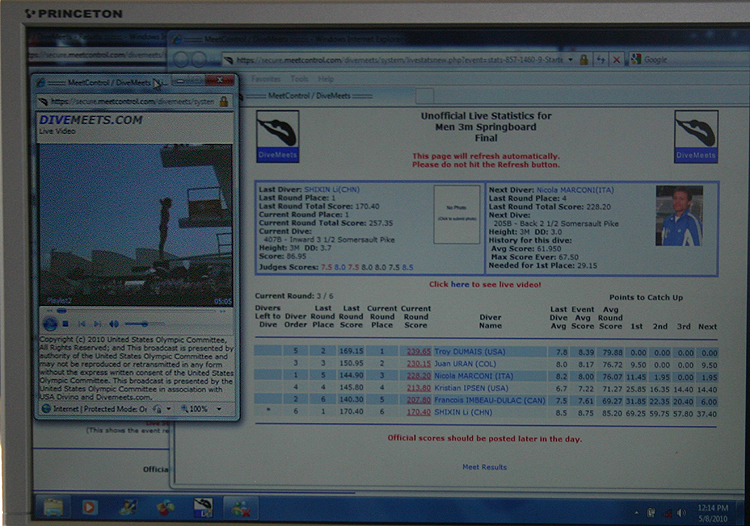Click the Meet Results link
Image resolution: width=750 pixels, height=526 pixels.
[484, 467]
